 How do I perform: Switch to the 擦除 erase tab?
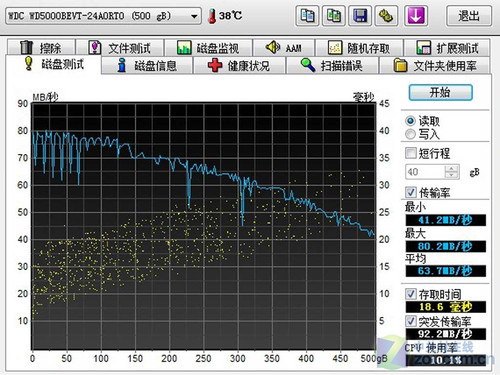41,48
